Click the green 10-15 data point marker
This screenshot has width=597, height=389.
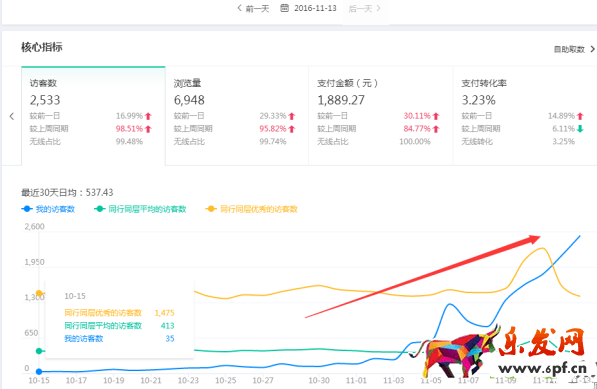click(x=39, y=351)
